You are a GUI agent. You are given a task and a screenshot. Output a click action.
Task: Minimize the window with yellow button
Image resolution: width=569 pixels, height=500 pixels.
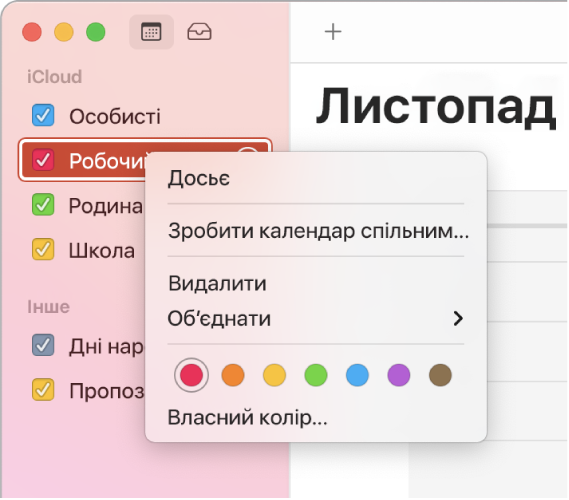click(x=64, y=32)
